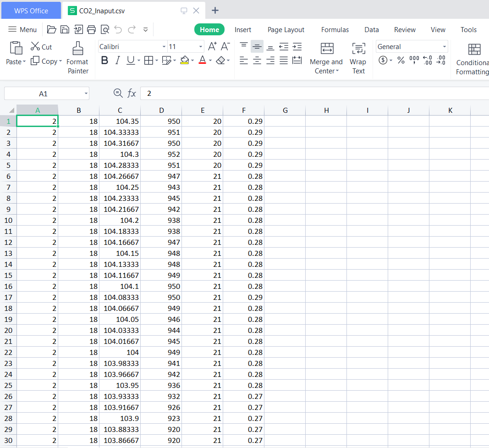Expand the Paste options arrow
Image resolution: width=489 pixels, height=448 pixels.
click(x=24, y=62)
